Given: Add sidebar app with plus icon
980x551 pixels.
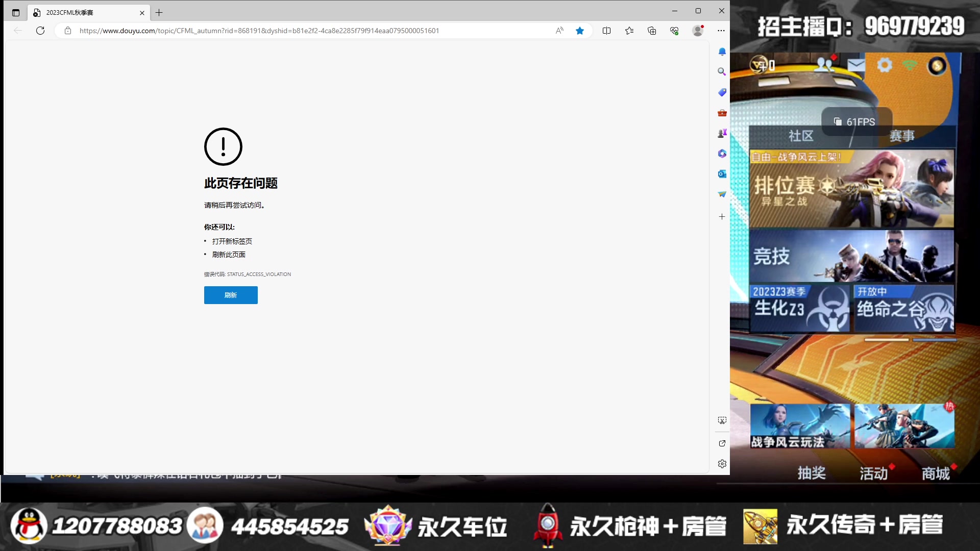Looking at the screenshot, I should [722, 217].
